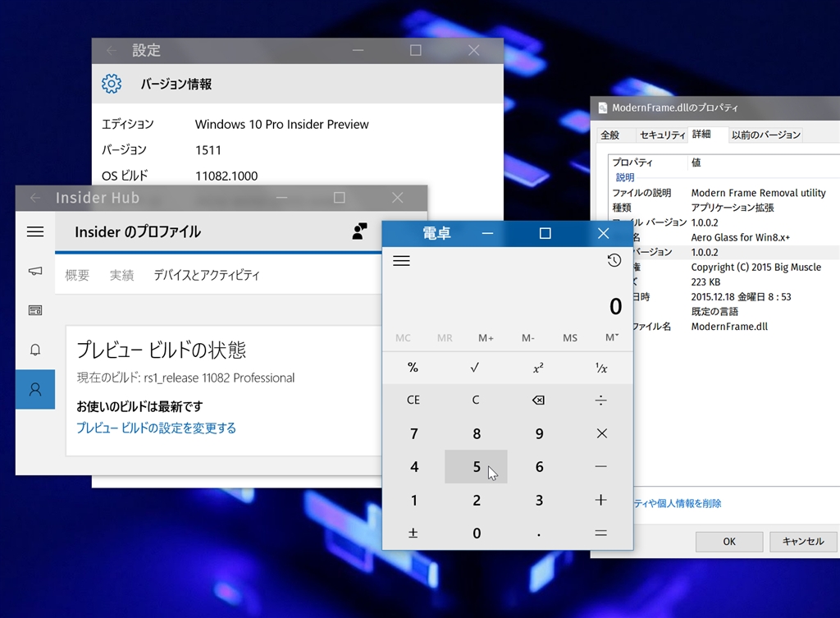Click the Calculator digit 5 key
The width and height of the screenshot is (840, 618).
(476, 466)
